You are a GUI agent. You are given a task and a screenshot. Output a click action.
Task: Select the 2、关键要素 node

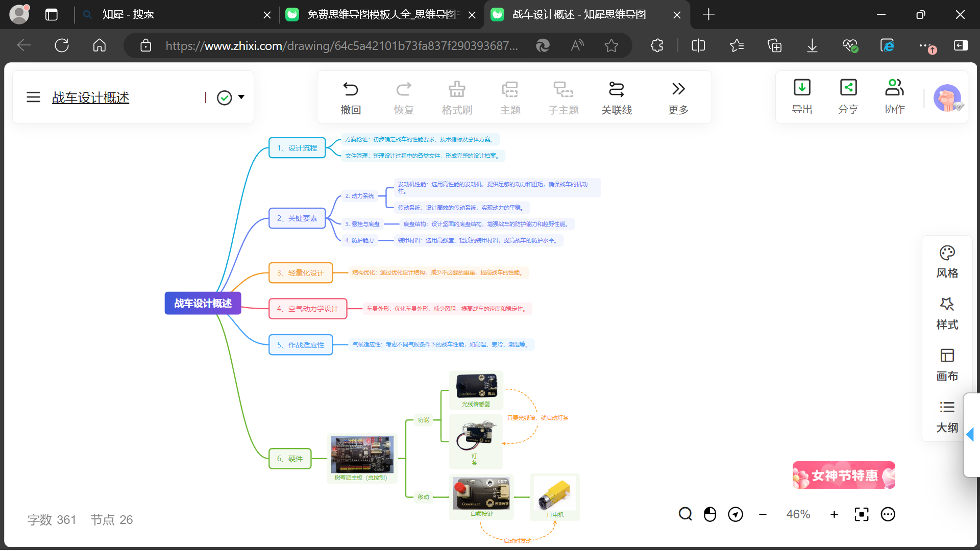[297, 218]
